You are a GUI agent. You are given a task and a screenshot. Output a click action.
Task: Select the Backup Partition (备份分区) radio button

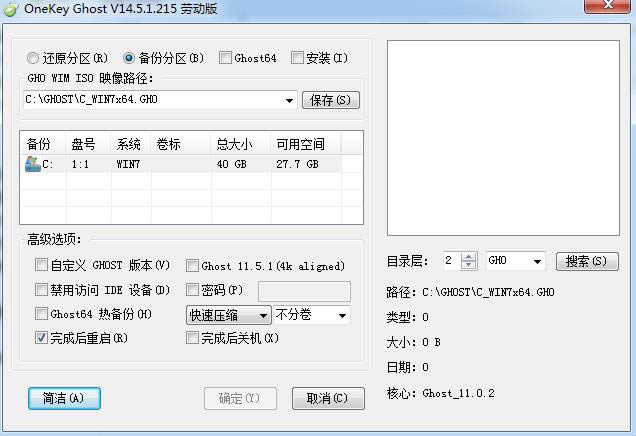point(129,58)
